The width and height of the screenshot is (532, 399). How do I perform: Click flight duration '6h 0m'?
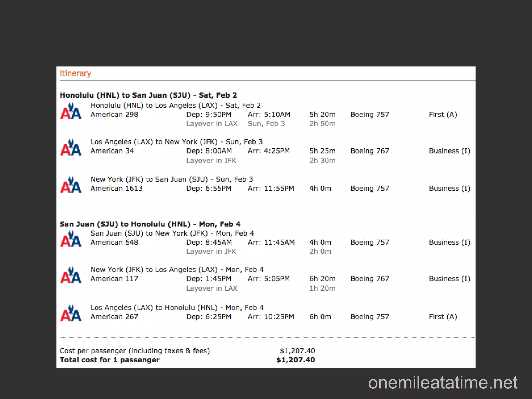[x=320, y=317]
